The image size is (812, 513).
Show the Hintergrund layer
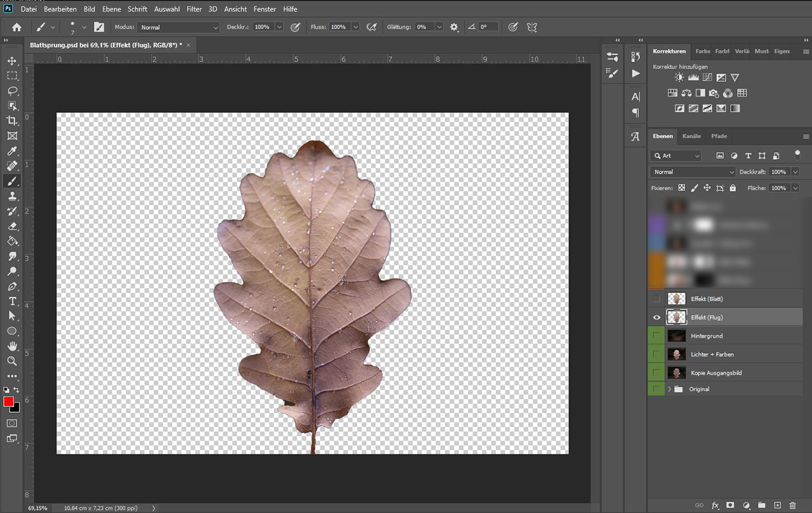pyautogui.click(x=657, y=335)
